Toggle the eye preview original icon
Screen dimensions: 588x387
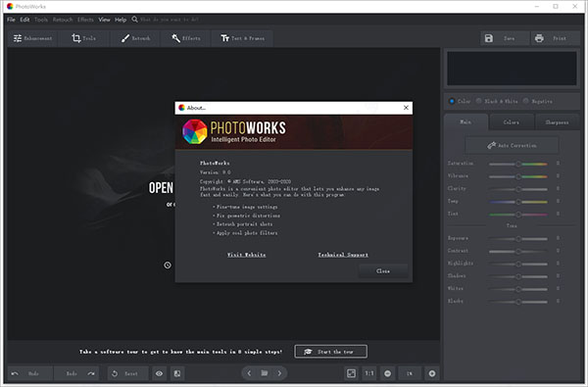[159, 373]
